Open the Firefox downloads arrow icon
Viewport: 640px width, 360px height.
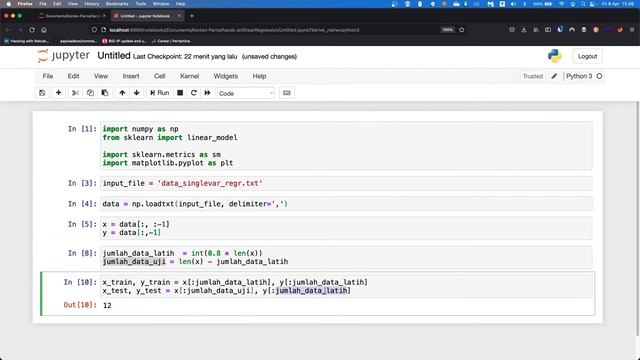pos(524,30)
